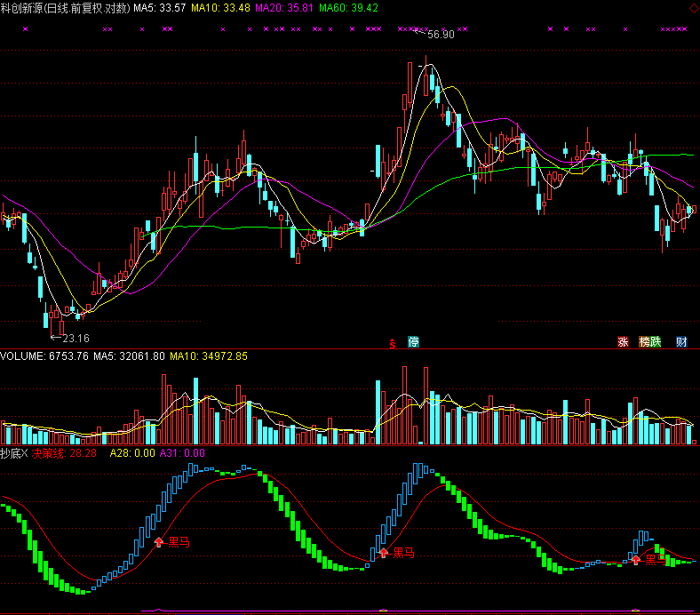
Task: Click the 23.16 low price marker
Action: click(76, 338)
